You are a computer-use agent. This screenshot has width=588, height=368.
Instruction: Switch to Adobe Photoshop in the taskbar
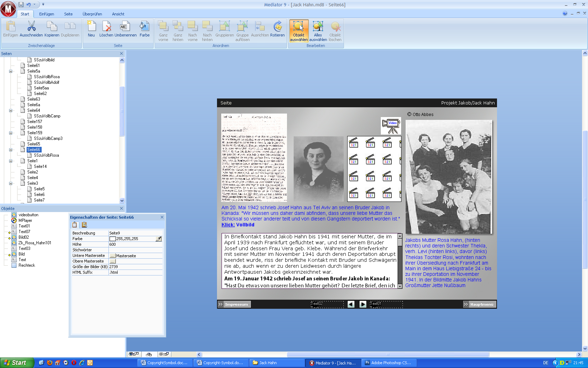[x=388, y=363]
